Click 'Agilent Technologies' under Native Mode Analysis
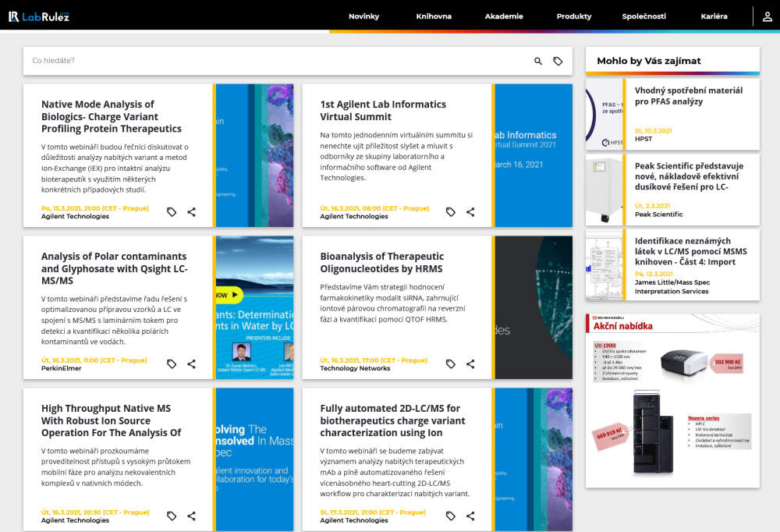780x532 pixels. (x=75, y=217)
